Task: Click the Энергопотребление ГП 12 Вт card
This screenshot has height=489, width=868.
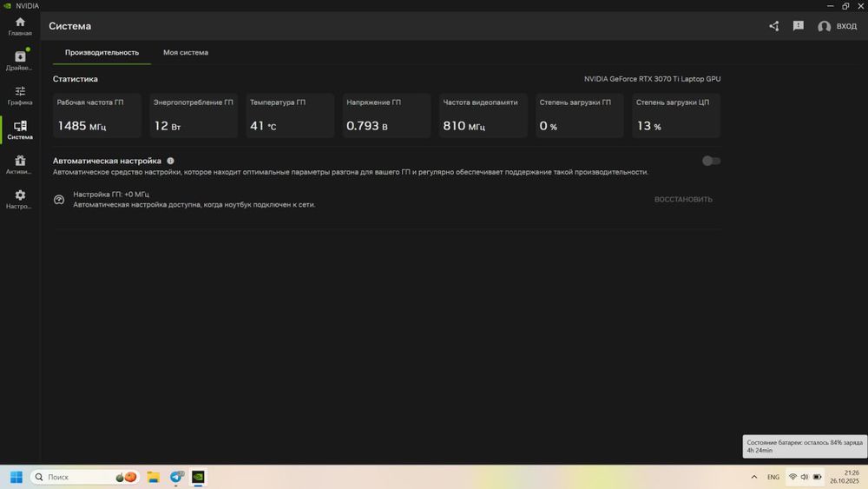Action: pos(194,116)
